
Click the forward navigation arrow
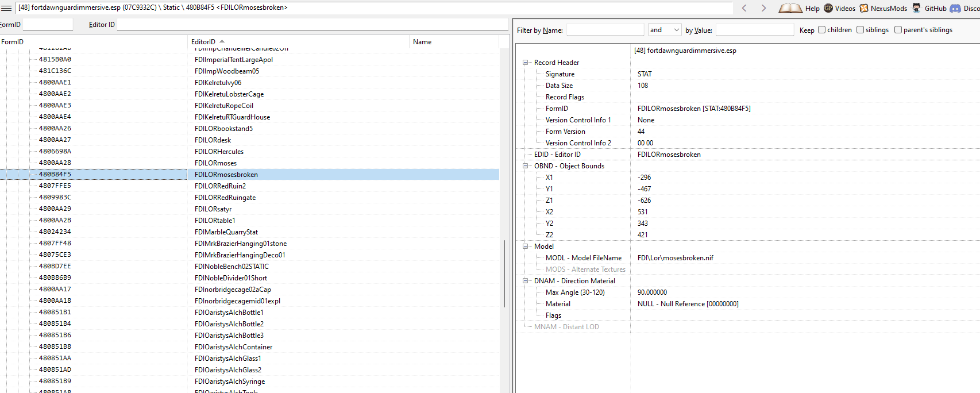[763, 8]
